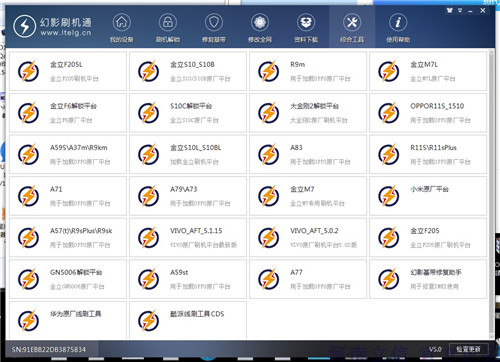Launch the OPPOR11S_1510 icon
The image size is (500, 362).
coord(388,113)
